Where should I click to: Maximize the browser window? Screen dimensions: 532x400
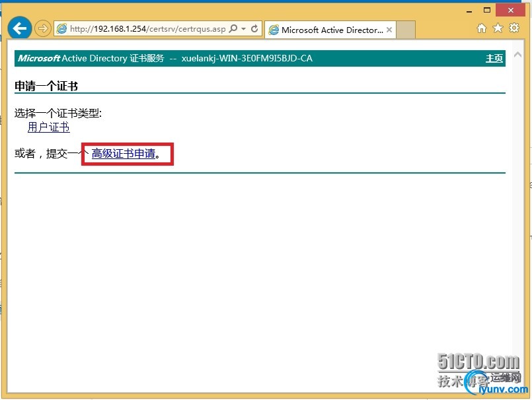[x=487, y=10]
